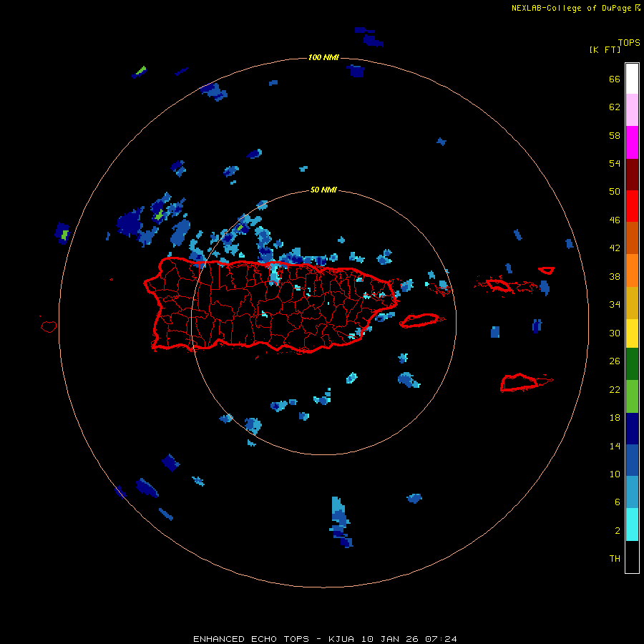Click the "26" legend value

(615, 361)
